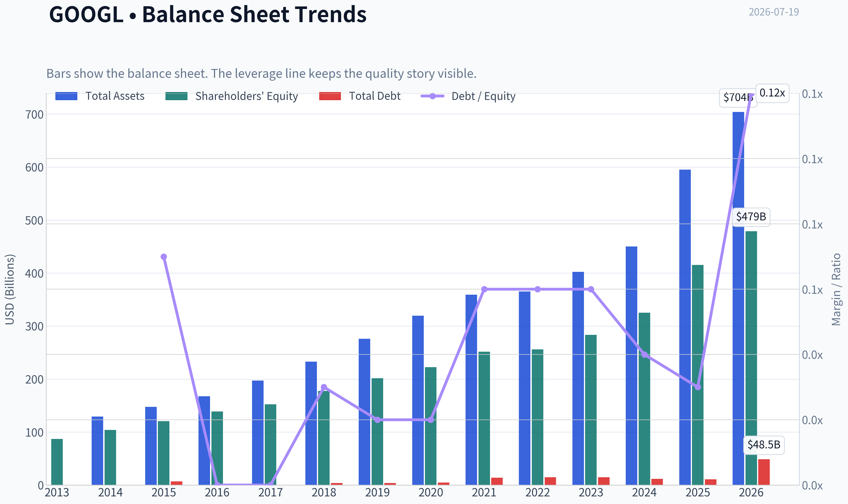Click the 2026 x-axis label

pyautogui.click(x=751, y=492)
